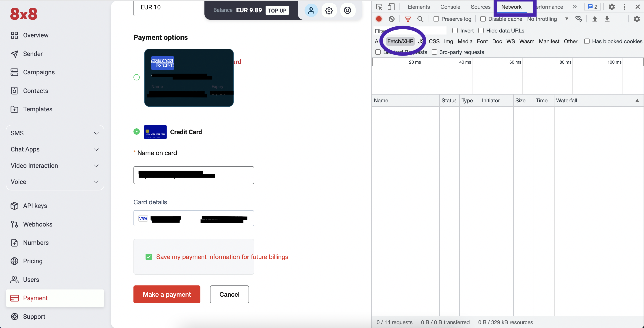The image size is (644, 328).
Task: Open DevTools settings gear in top bar
Action: (612, 7)
